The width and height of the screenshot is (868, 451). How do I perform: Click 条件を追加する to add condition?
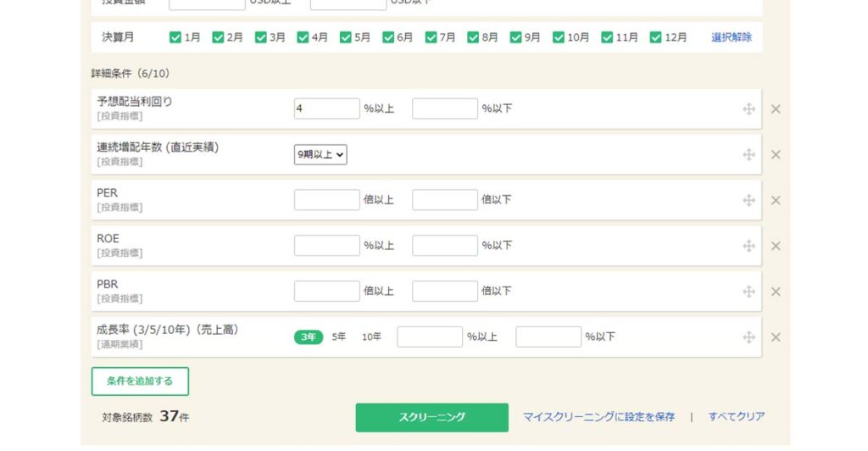tap(140, 381)
